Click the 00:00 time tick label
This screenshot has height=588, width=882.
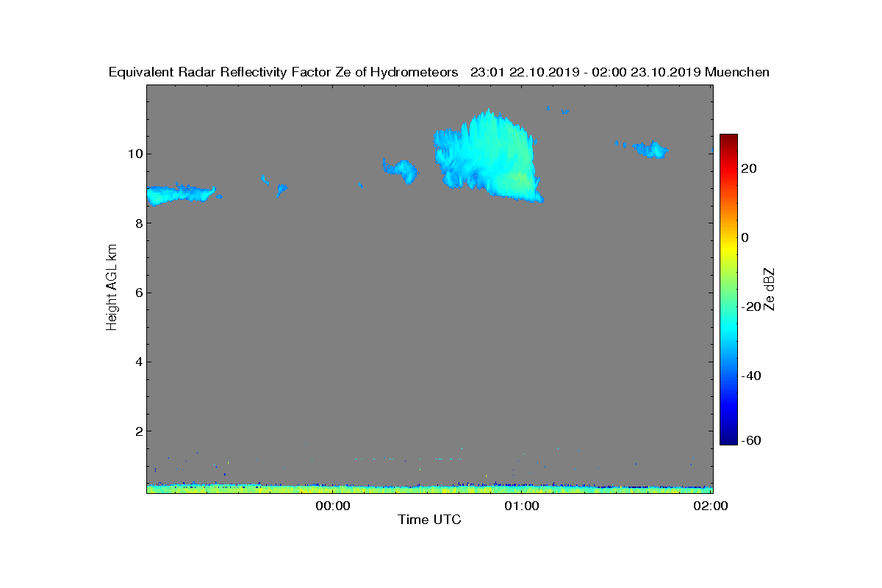[x=331, y=506]
